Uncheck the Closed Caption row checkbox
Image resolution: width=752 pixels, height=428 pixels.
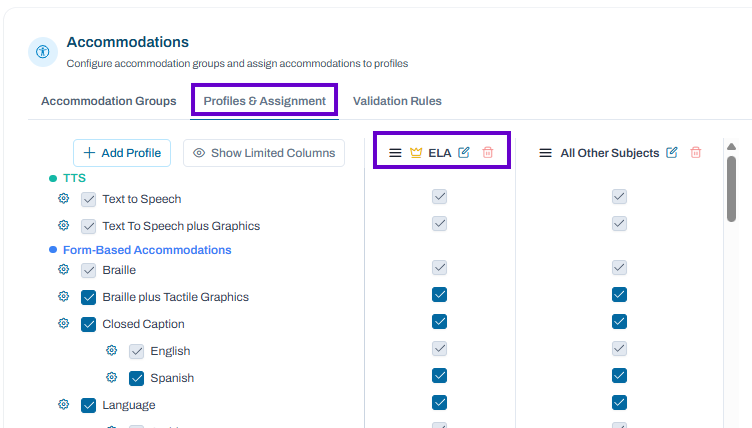click(x=88, y=324)
